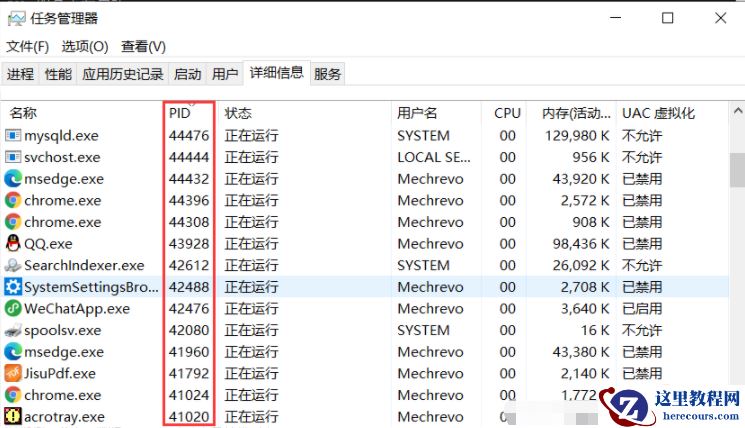Click the vertical scrollbar thumb
This screenshot has width=745, height=428.
737,170
